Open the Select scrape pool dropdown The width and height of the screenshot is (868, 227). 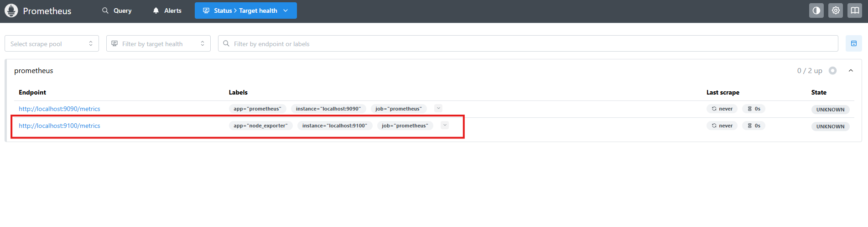[52, 44]
